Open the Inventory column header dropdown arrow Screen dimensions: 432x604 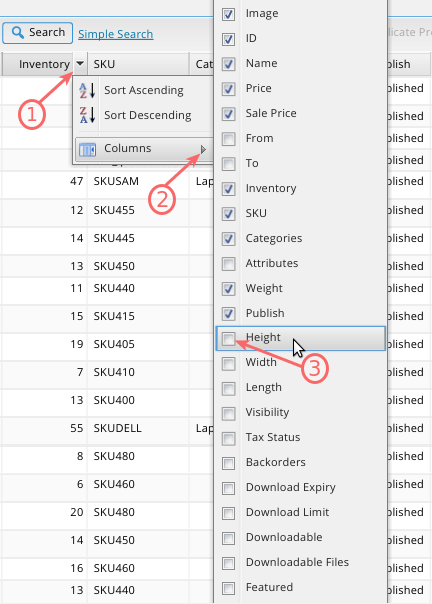click(80, 64)
